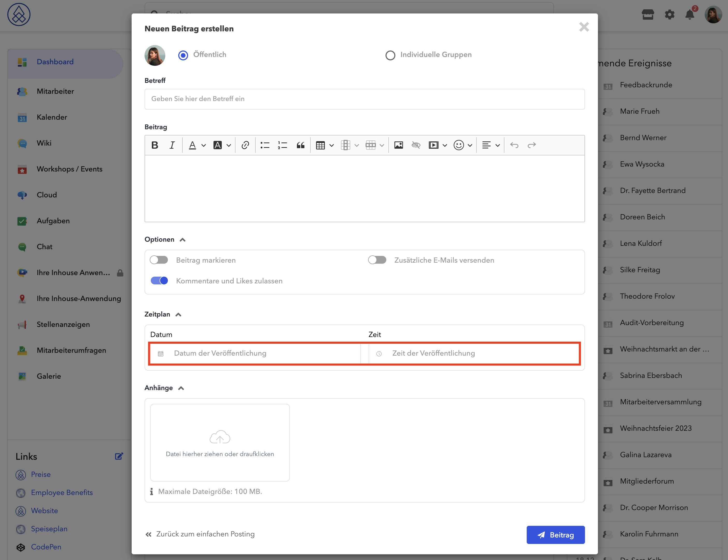Enable Zusätzliche E-Mails versenden toggle

[377, 260]
